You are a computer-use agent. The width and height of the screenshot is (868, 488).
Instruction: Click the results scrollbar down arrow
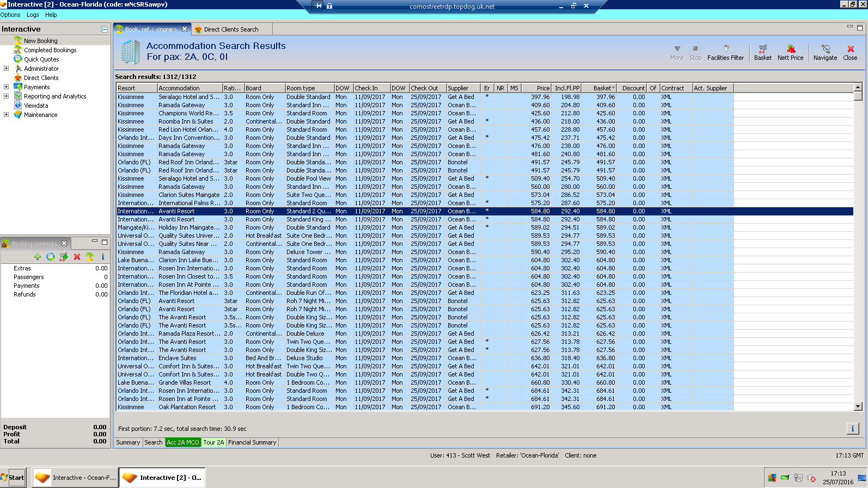tap(858, 406)
